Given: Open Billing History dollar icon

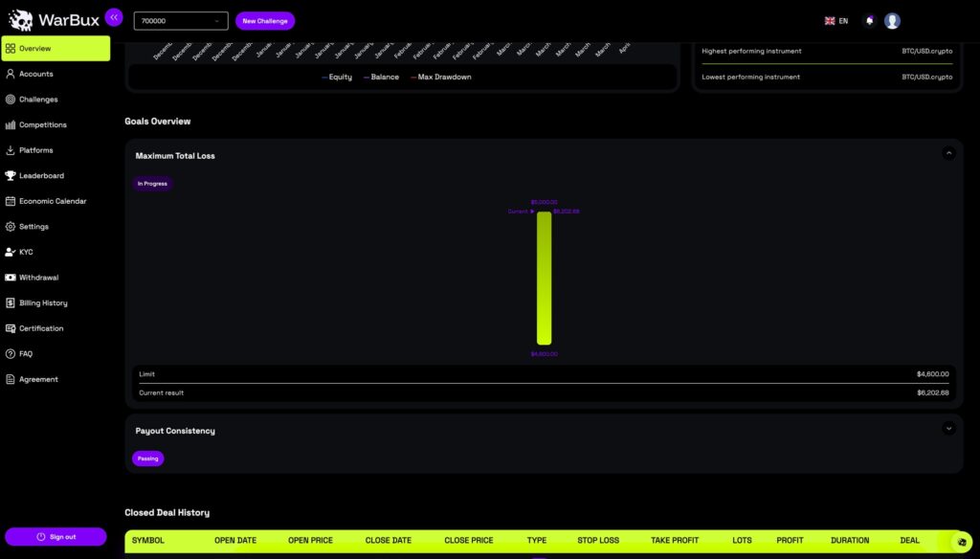Looking at the screenshot, I should [x=10, y=302].
